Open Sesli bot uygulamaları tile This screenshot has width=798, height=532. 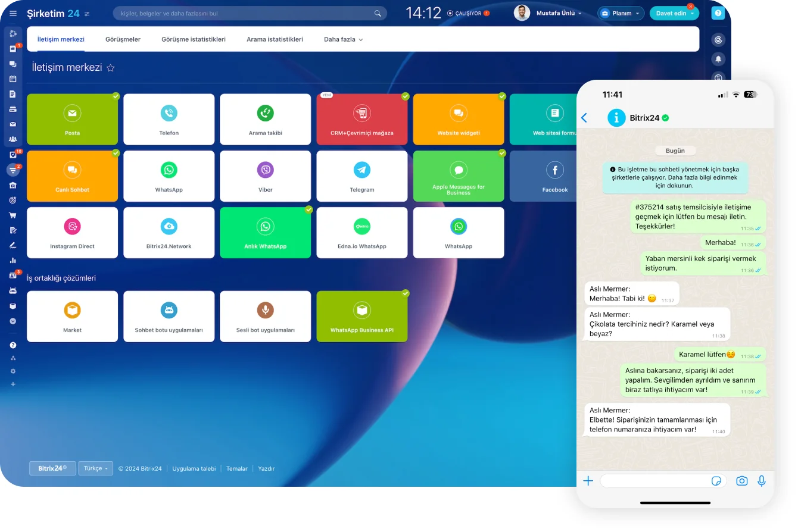pos(266,317)
